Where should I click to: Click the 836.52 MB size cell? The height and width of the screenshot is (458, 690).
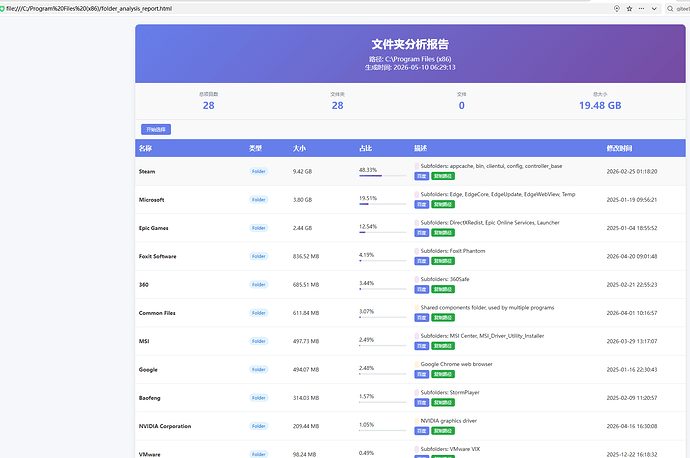point(306,256)
